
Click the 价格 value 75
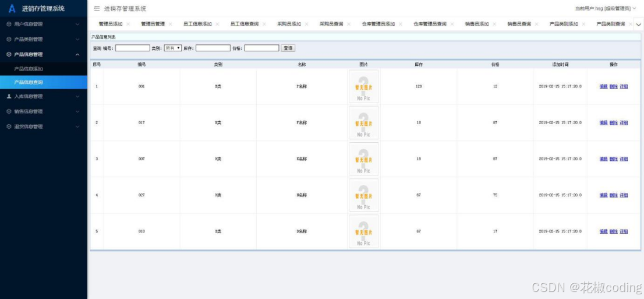(x=495, y=195)
